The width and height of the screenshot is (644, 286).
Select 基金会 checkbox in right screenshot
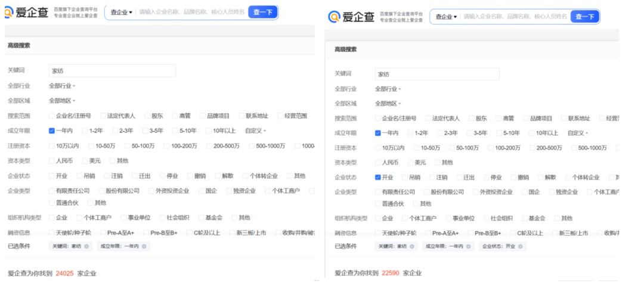[525, 218]
